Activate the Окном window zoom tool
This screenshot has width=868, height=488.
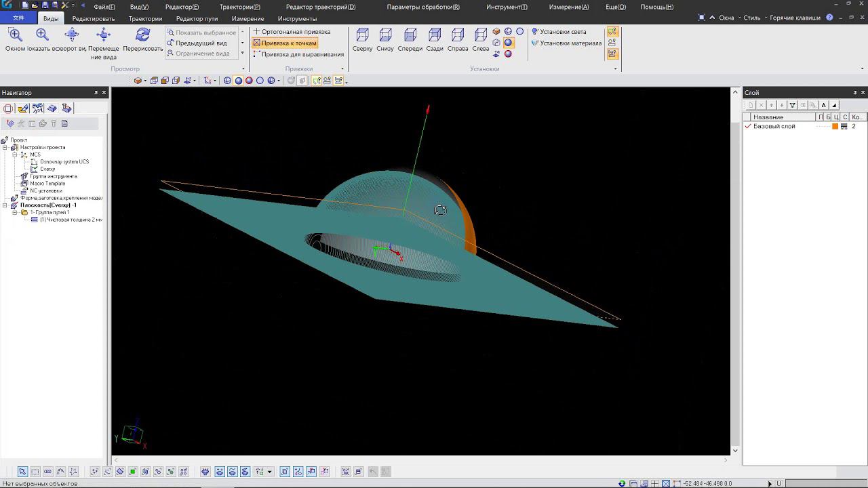15,35
